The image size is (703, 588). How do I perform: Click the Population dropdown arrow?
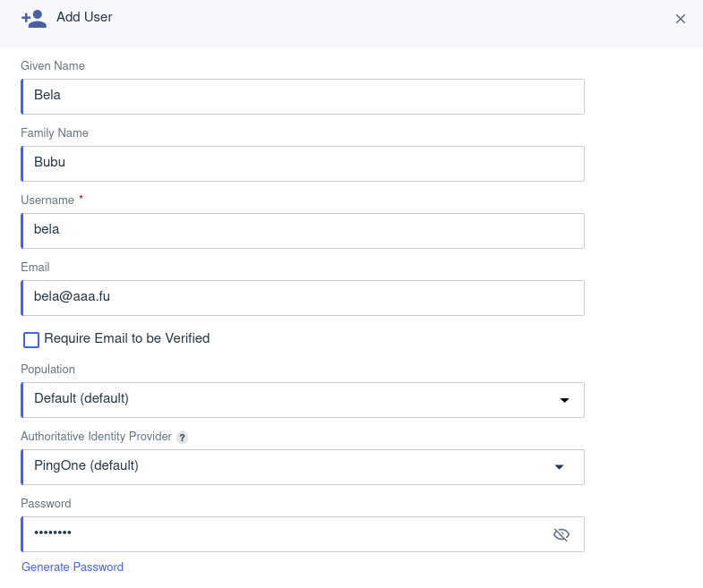(x=564, y=400)
